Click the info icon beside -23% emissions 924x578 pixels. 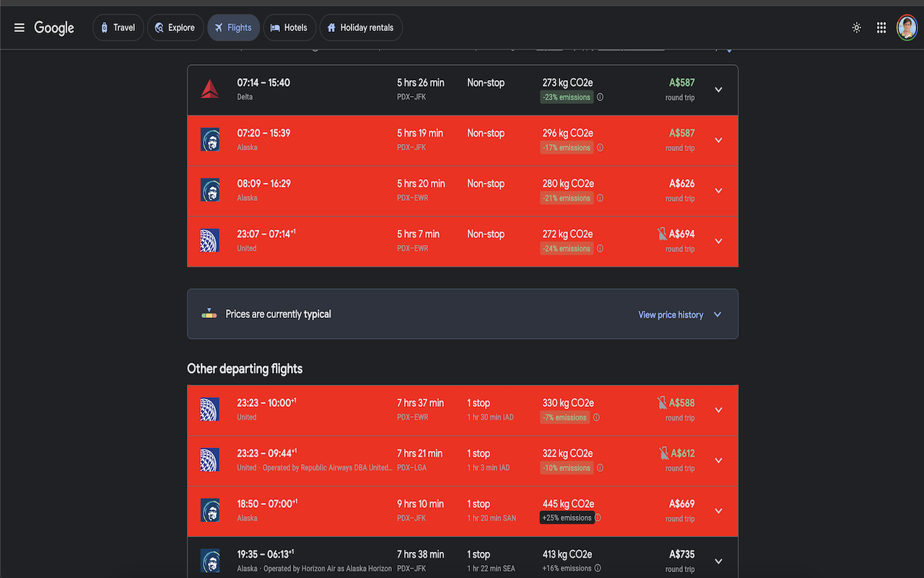coord(600,97)
